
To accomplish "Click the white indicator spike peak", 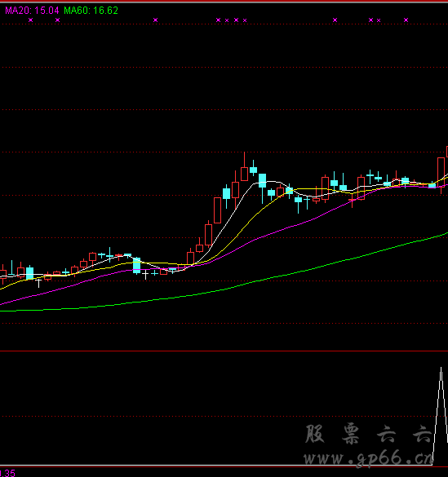I will click(441, 369).
